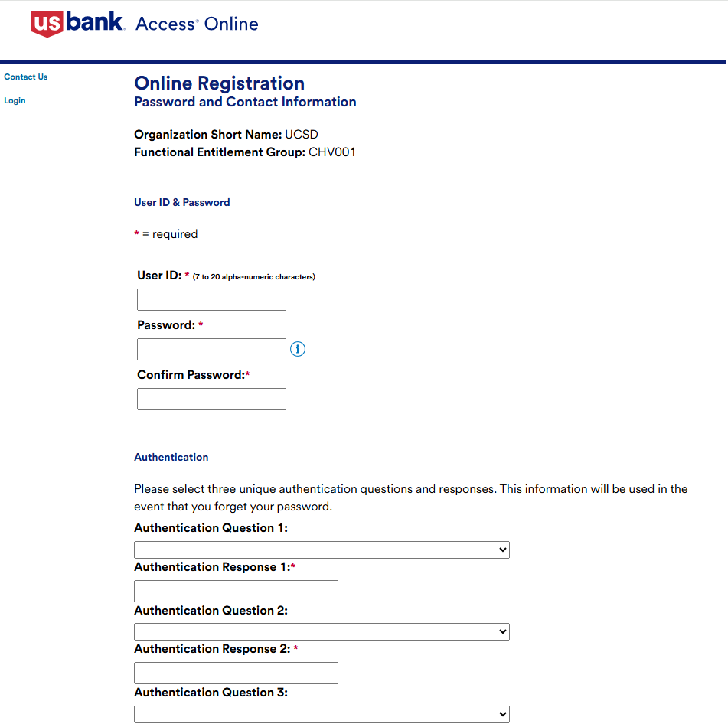Click the "Online Registration" heading
The width and height of the screenshot is (728, 724).
pos(219,83)
